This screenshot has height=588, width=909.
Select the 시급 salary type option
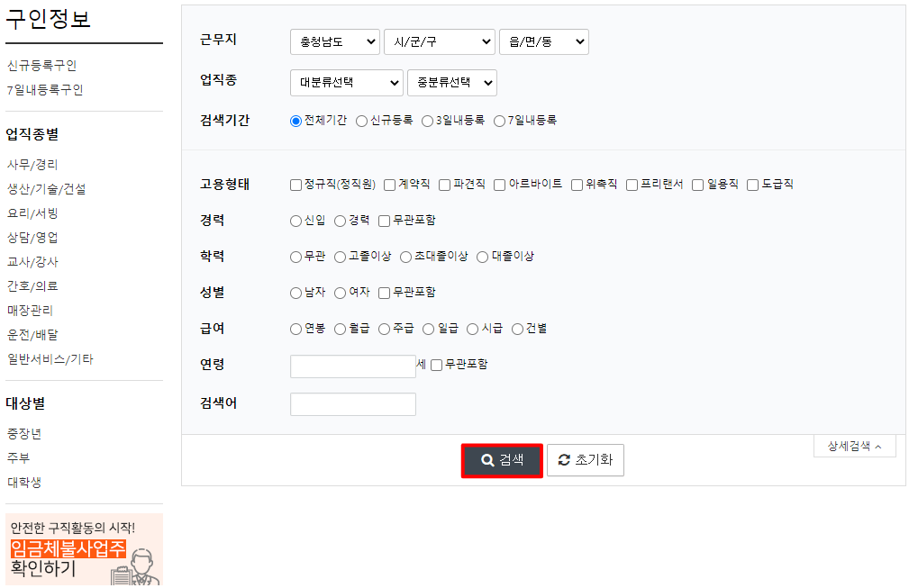coord(472,328)
